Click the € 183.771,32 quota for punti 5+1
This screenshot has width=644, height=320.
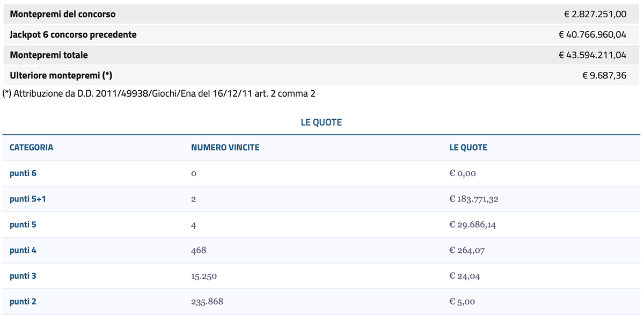[474, 199]
